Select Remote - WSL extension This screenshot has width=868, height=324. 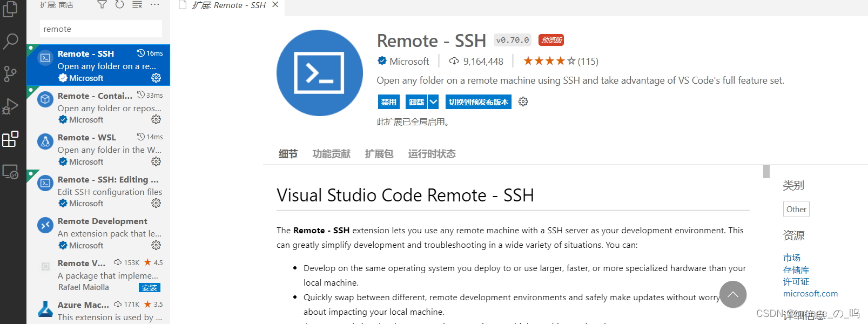[x=98, y=149]
